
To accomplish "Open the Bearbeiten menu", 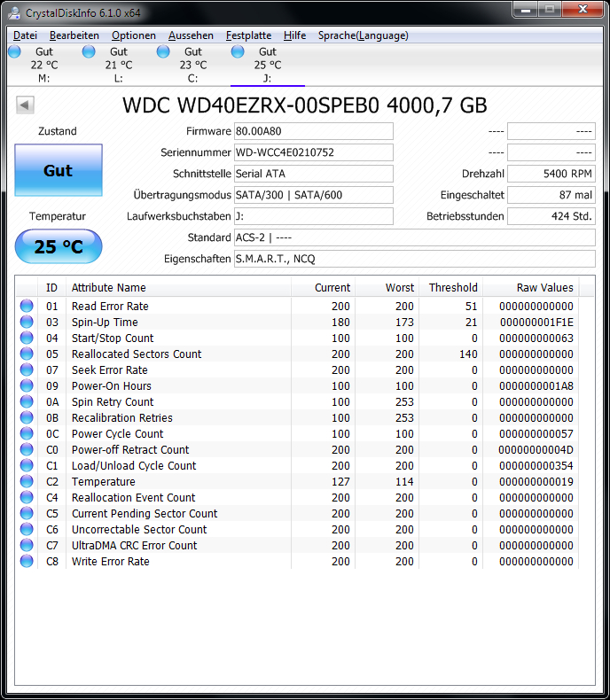I will coord(74,35).
